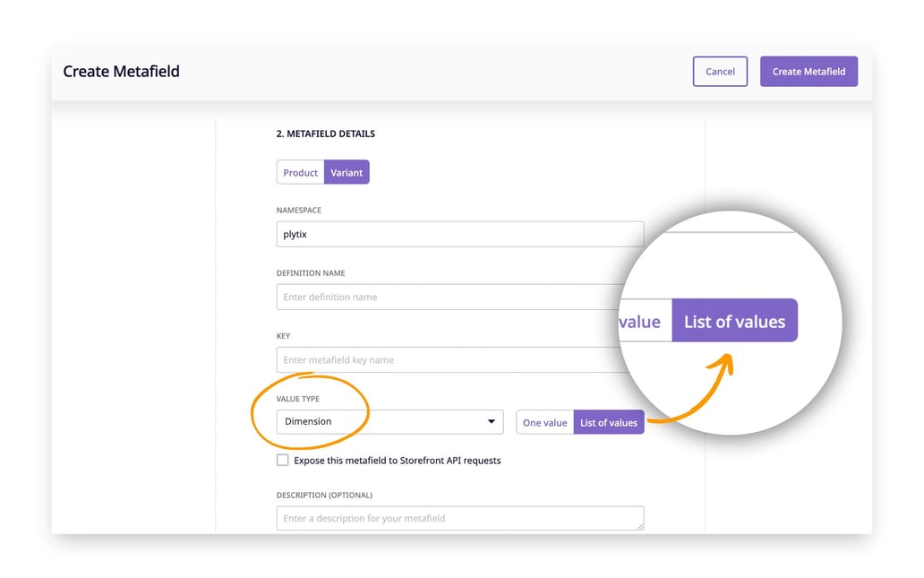Click the magnified List of values button
This screenshot has width=924, height=578.
click(734, 320)
